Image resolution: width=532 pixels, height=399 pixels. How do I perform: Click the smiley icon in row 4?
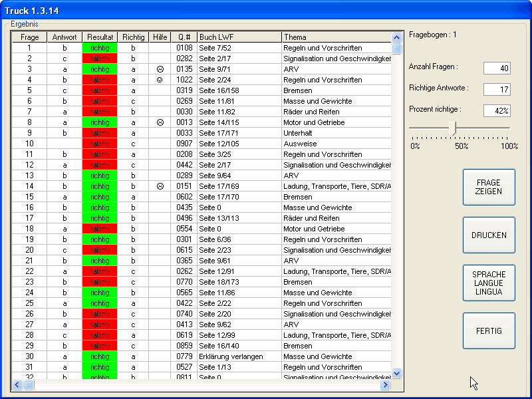point(160,80)
